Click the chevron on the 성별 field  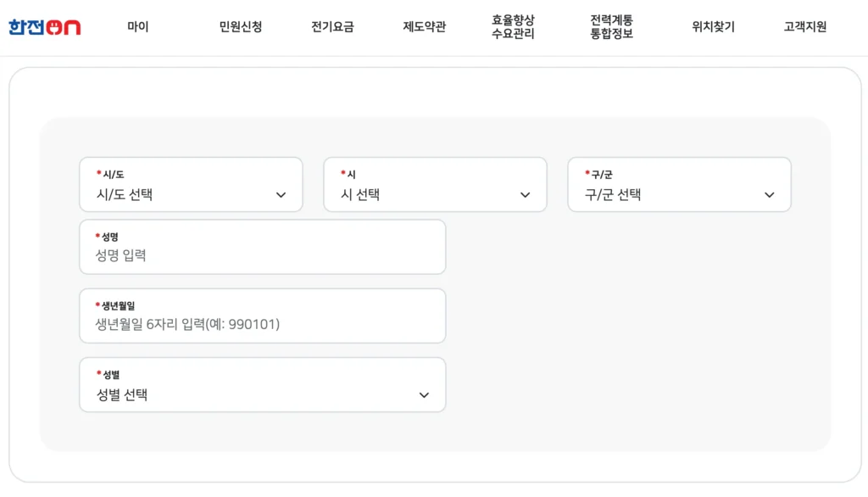point(424,395)
